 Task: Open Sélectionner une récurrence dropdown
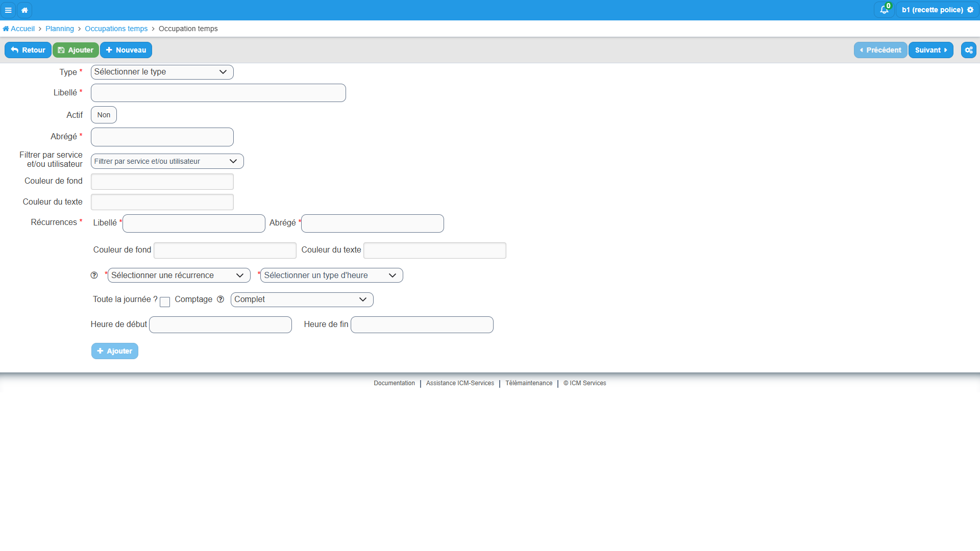click(179, 275)
